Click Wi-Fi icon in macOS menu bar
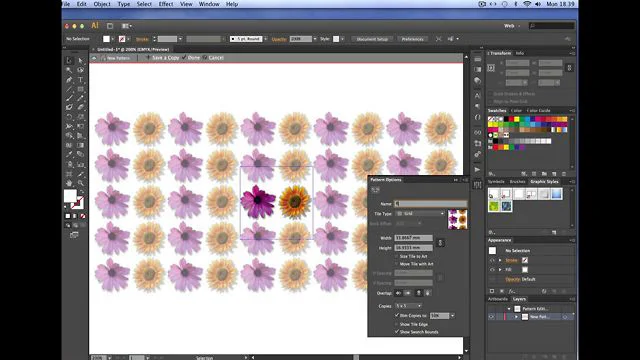This screenshot has width=640, height=360. [527, 4]
